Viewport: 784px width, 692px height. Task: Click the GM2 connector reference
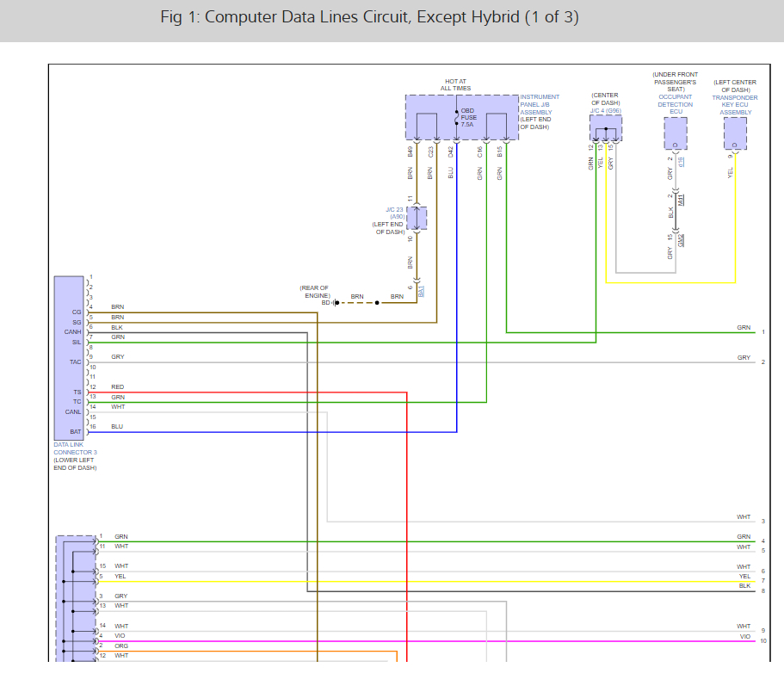[681, 239]
